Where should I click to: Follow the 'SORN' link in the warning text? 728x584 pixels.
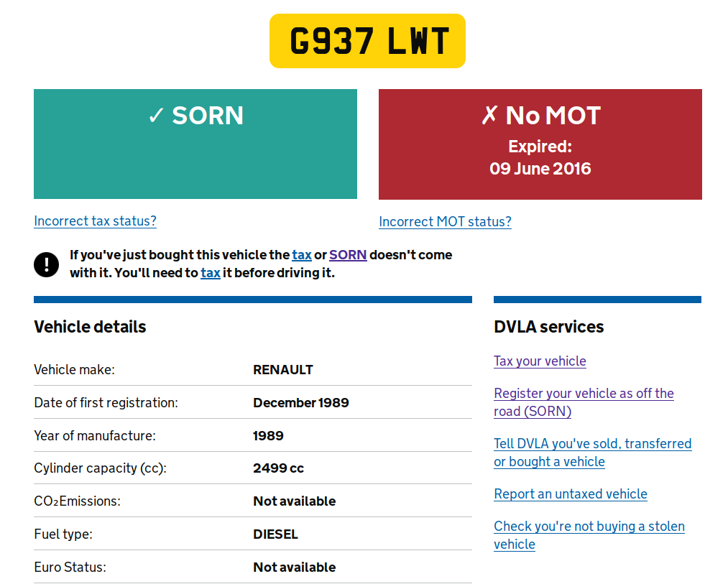click(348, 255)
